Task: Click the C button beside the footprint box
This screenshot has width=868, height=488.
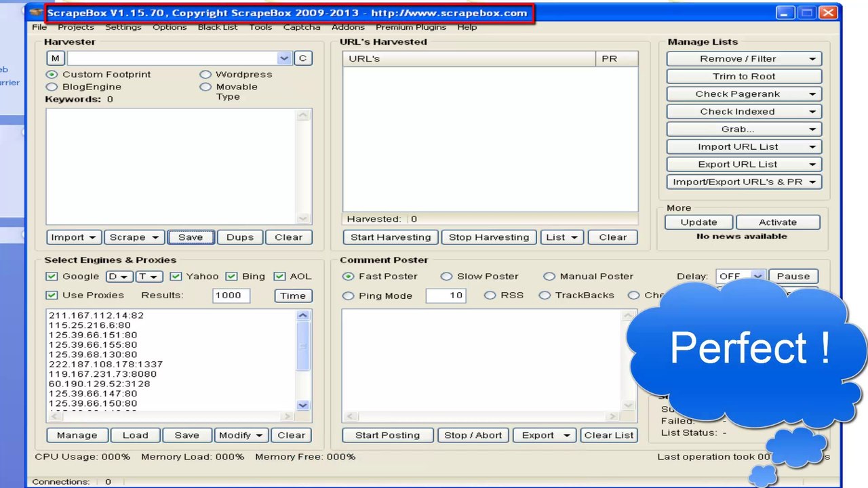Action: (303, 58)
